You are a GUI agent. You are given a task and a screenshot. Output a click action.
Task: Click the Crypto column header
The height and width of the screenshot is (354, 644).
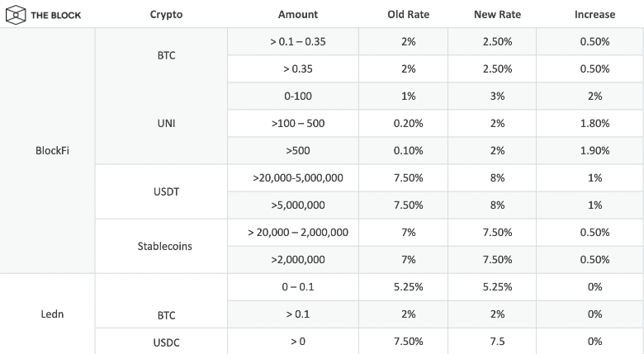(x=166, y=15)
